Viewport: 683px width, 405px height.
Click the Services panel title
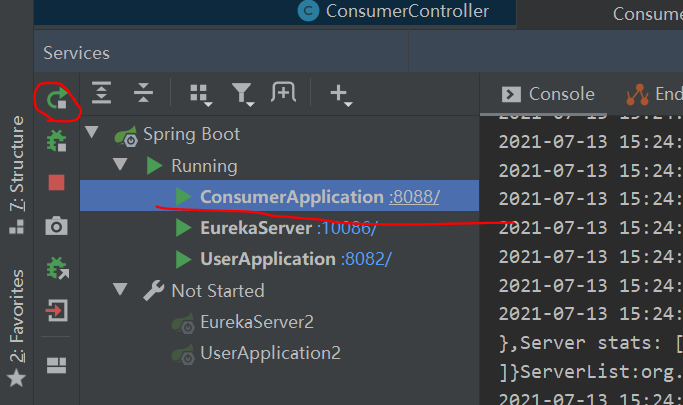76,53
